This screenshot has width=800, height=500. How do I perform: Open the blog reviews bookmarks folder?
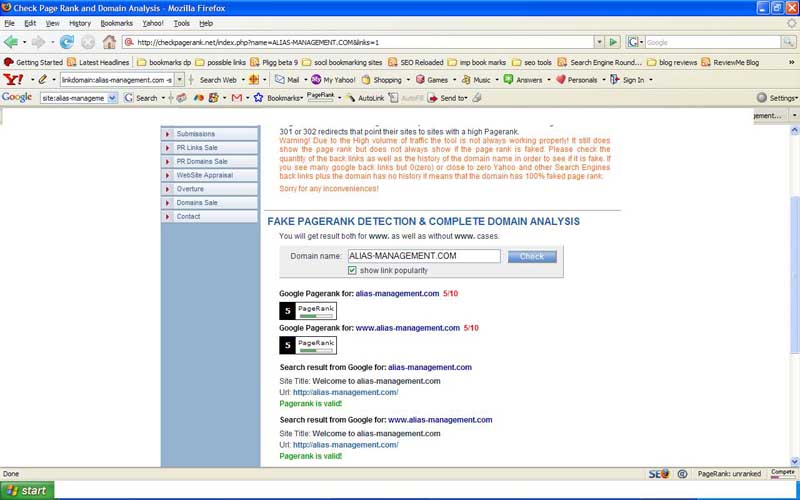pos(671,62)
